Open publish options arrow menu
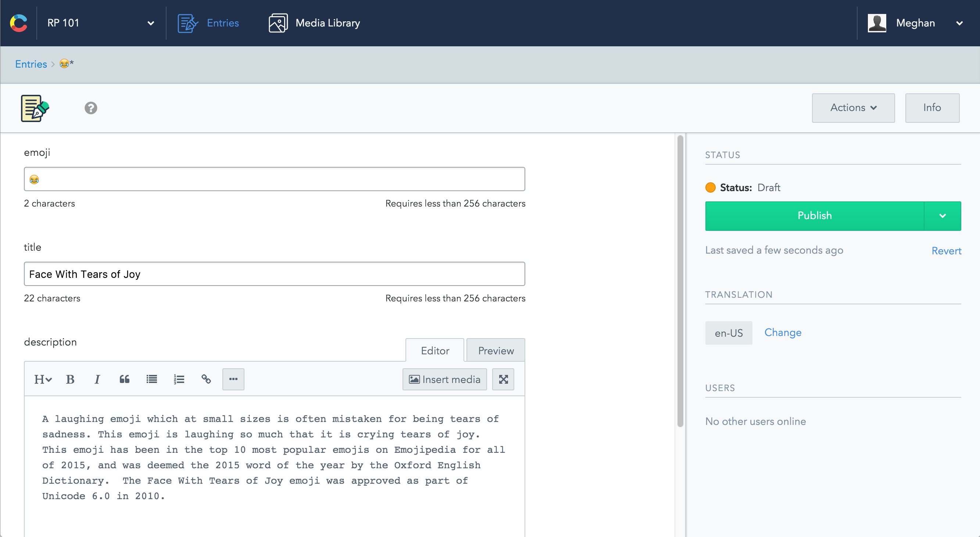 [x=942, y=216]
